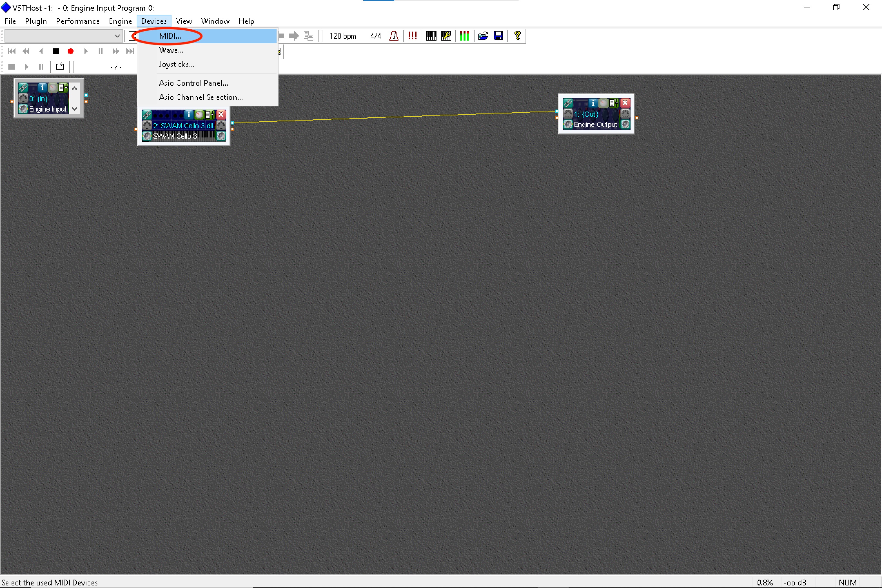Image resolution: width=882 pixels, height=588 pixels.
Task: Click the 4/4 time signature display
Action: click(375, 36)
